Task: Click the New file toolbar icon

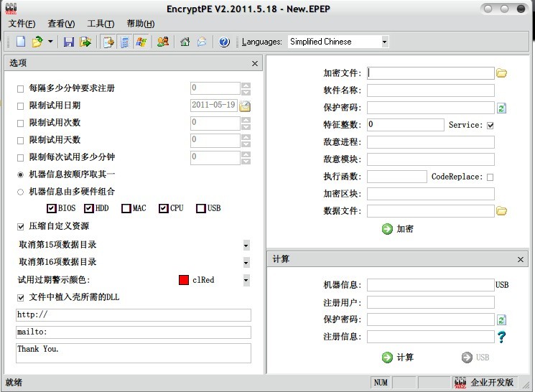Action: [21, 42]
